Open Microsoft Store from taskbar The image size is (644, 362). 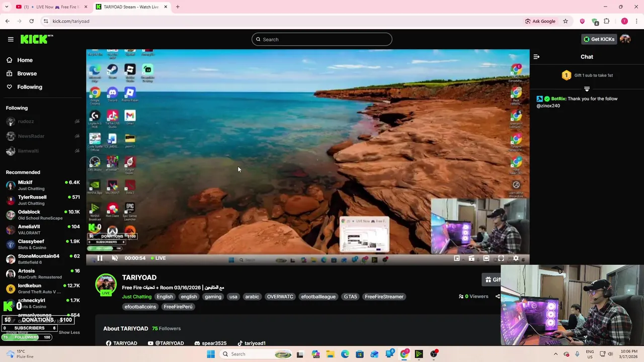pos(359,354)
